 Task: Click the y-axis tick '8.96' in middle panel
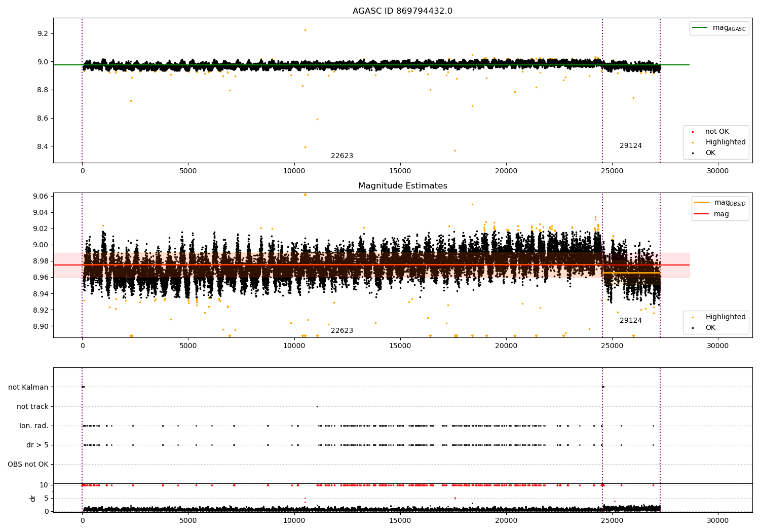[x=41, y=277]
